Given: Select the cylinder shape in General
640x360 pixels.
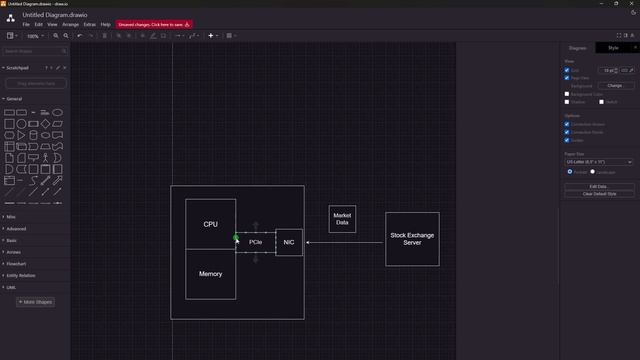Looking at the screenshot, I should coord(33,135).
